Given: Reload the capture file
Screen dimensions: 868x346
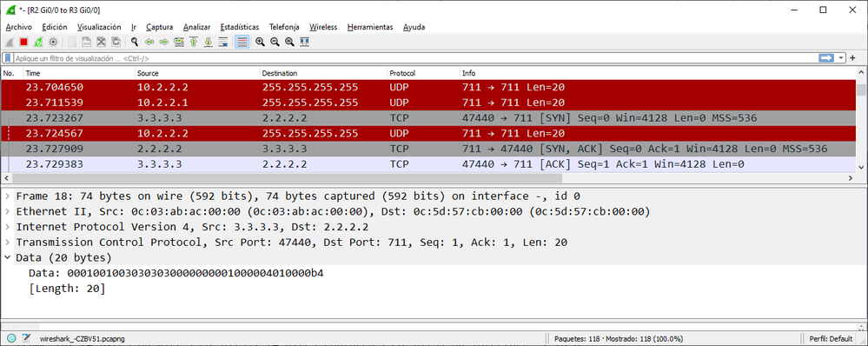Looking at the screenshot, I should (116, 42).
